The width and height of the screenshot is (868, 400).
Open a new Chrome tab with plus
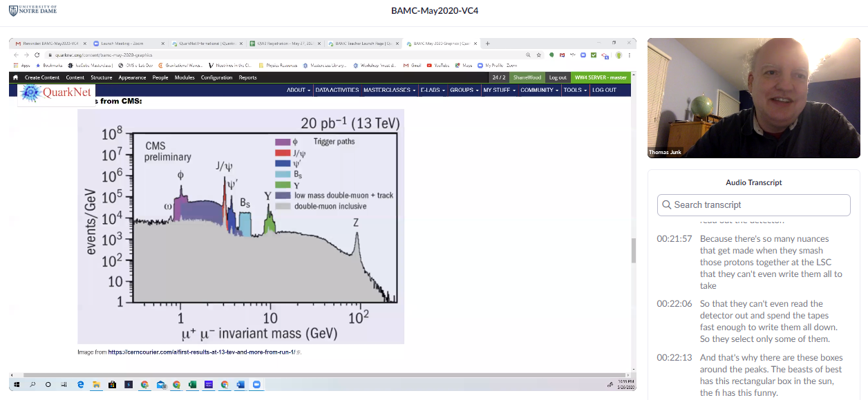coord(488,44)
